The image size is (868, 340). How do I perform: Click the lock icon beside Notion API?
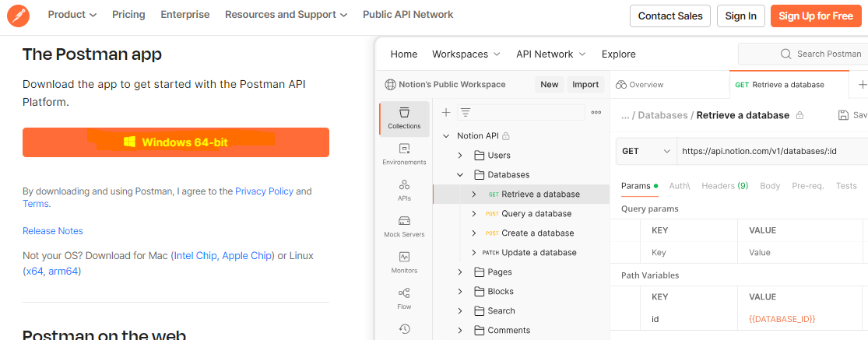click(x=505, y=136)
